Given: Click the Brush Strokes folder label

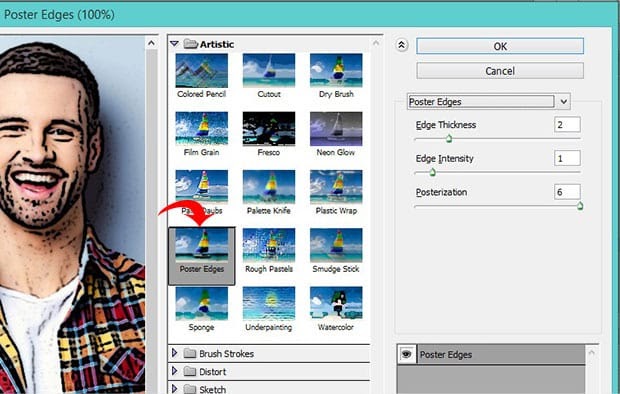Looking at the screenshot, I should click(x=226, y=353).
